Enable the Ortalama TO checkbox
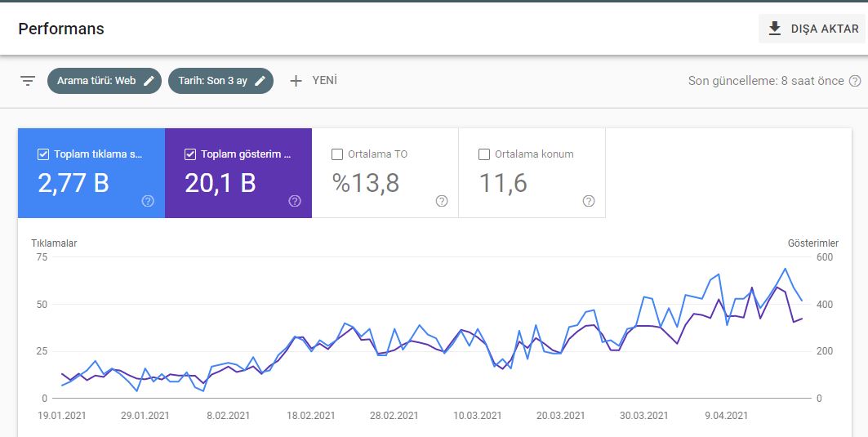 tap(337, 154)
